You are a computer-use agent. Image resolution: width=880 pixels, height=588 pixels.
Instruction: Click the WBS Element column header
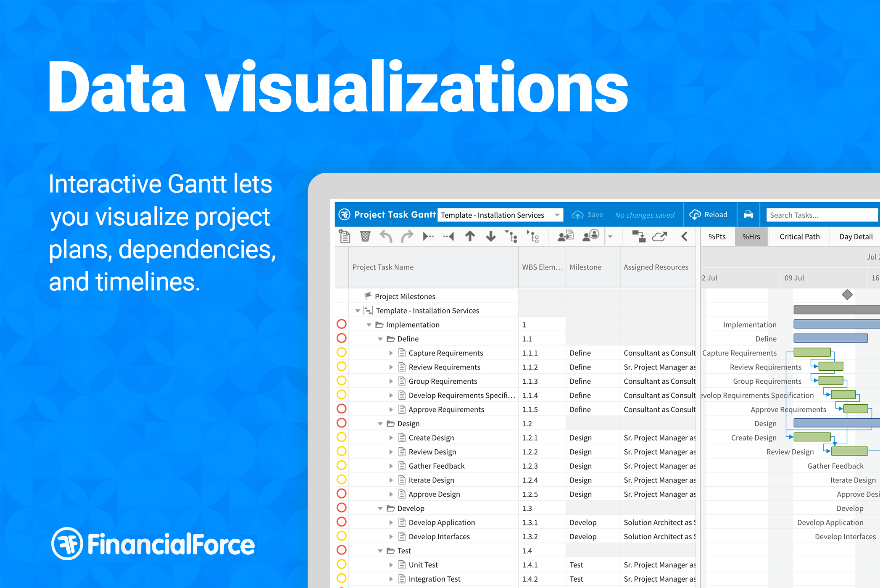point(542,267)
